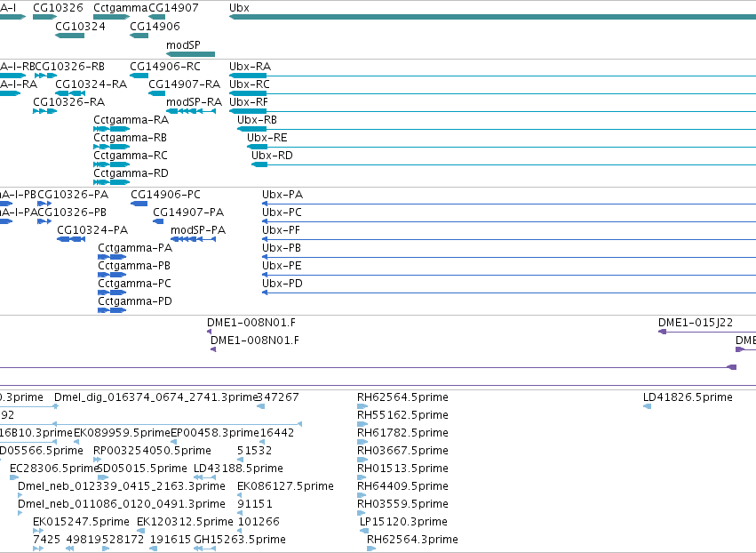Select the RH03559.5prime EST label

point(402,505)
